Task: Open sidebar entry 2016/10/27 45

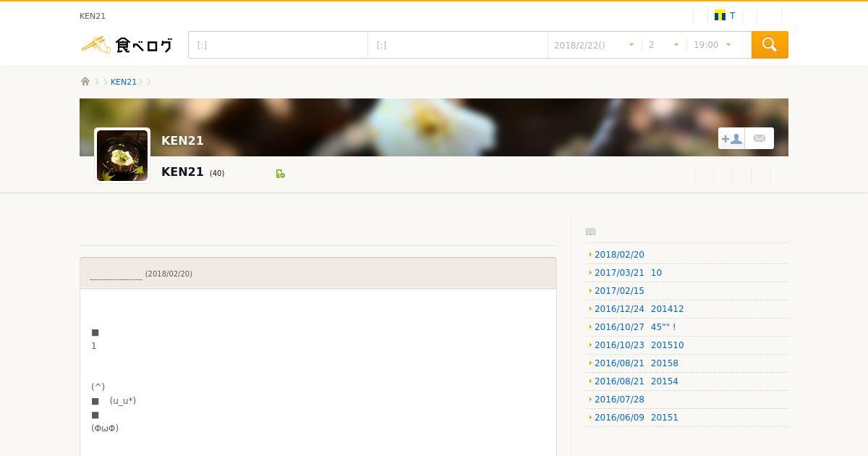Action: pos(635,327)
